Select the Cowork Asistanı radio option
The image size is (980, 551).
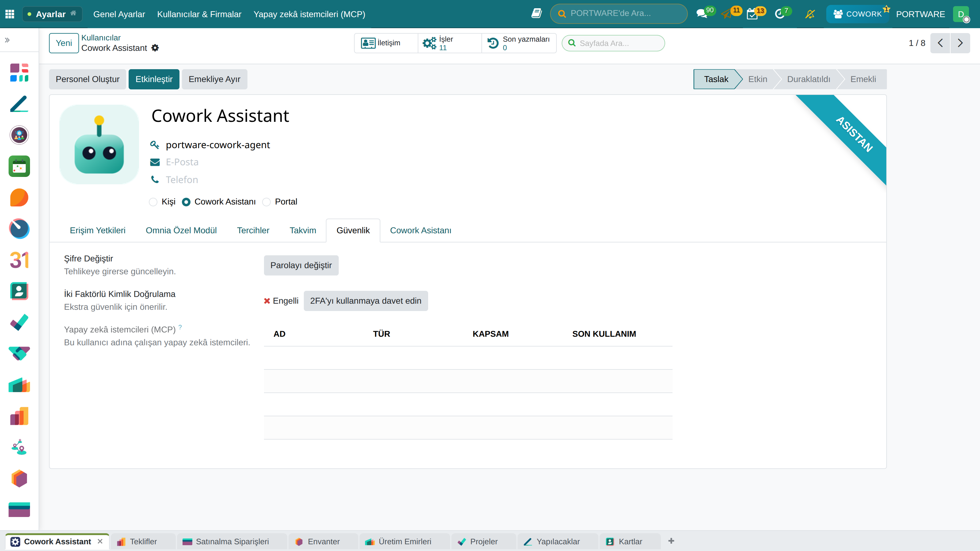(x=186, y=202)
